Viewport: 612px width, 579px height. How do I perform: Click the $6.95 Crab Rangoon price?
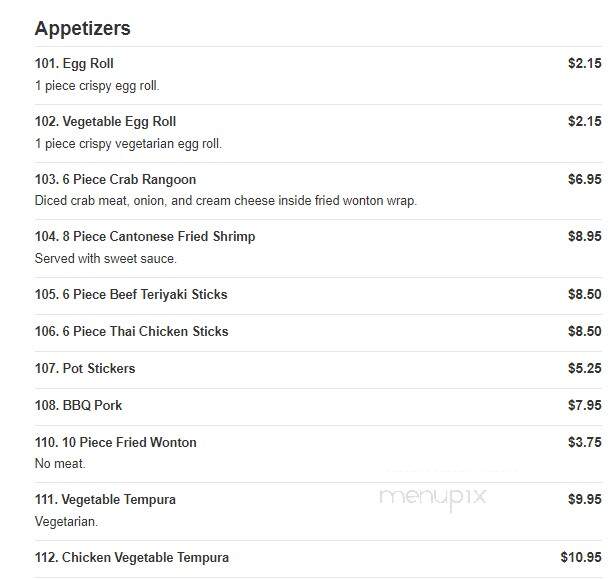click(584, 179)
